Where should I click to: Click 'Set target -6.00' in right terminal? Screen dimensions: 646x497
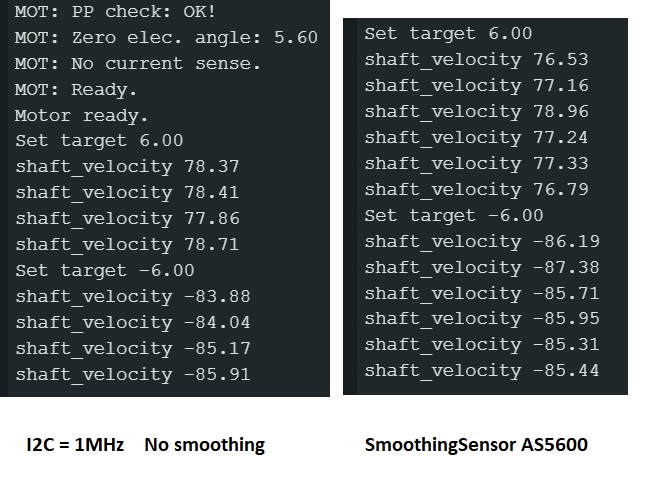coord(454,216)
